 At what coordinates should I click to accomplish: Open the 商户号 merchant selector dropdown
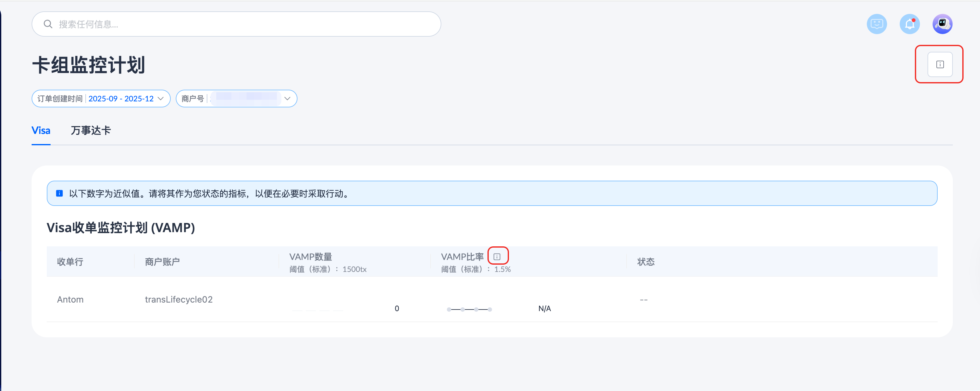coord(236,99)
